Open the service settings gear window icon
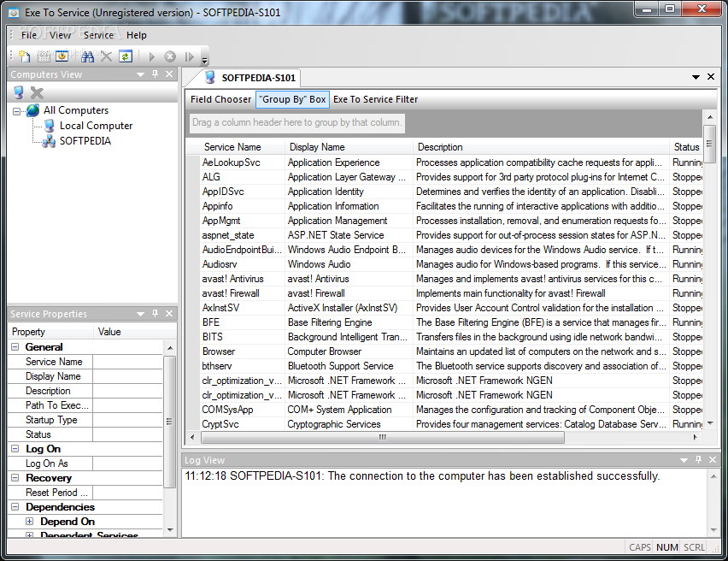 coord(62,56)
